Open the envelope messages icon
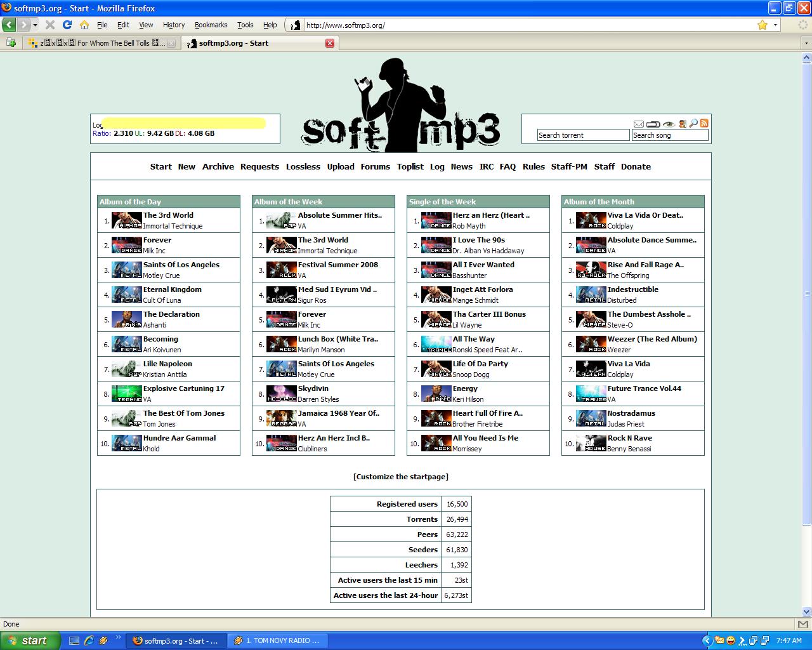The image size is (812, 650). pos(639,124)
